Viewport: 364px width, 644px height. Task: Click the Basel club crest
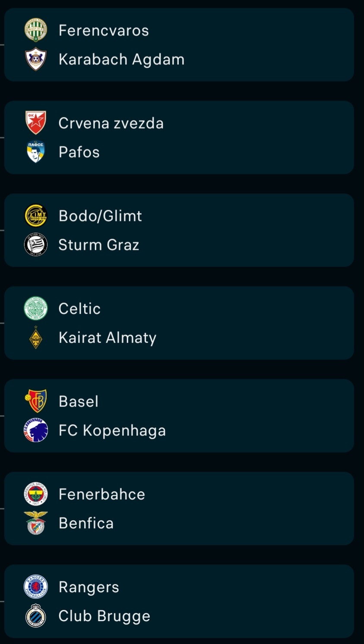tap(35, 401)
